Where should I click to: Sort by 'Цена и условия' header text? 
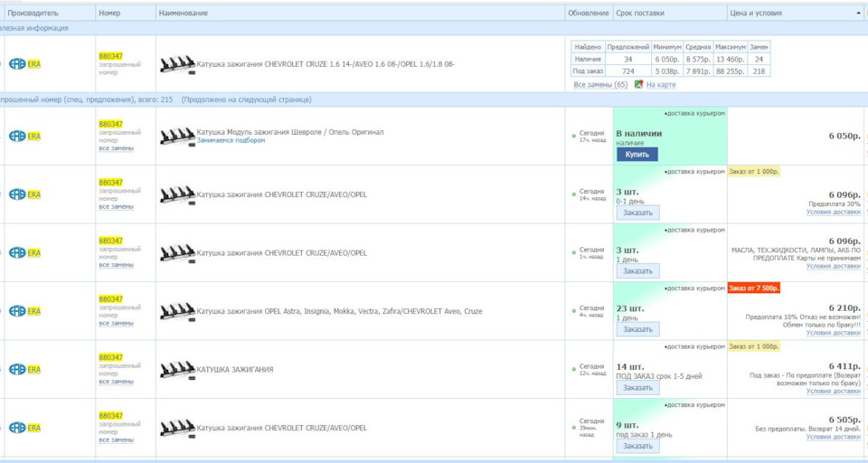pos(756,13)
